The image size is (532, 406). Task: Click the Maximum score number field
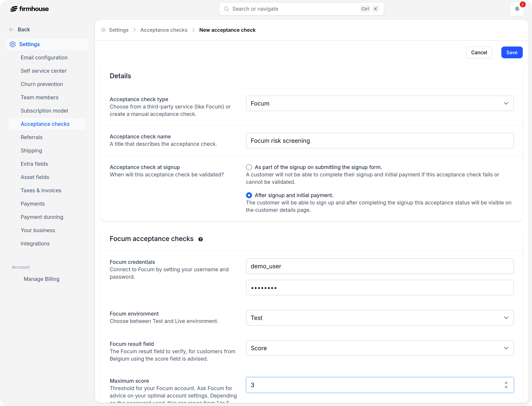click(380, 385)
